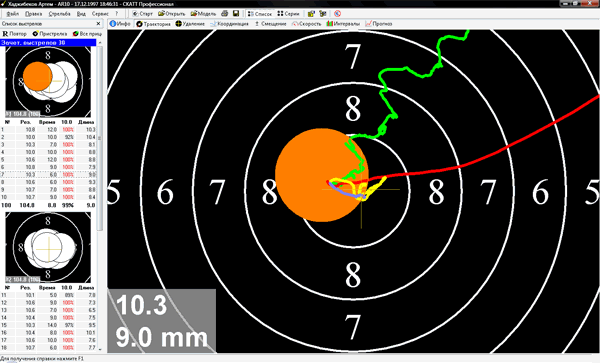Click the Модель toolbar icon
Viewport: 600px width, 363px height.
(x=204, y=13)
